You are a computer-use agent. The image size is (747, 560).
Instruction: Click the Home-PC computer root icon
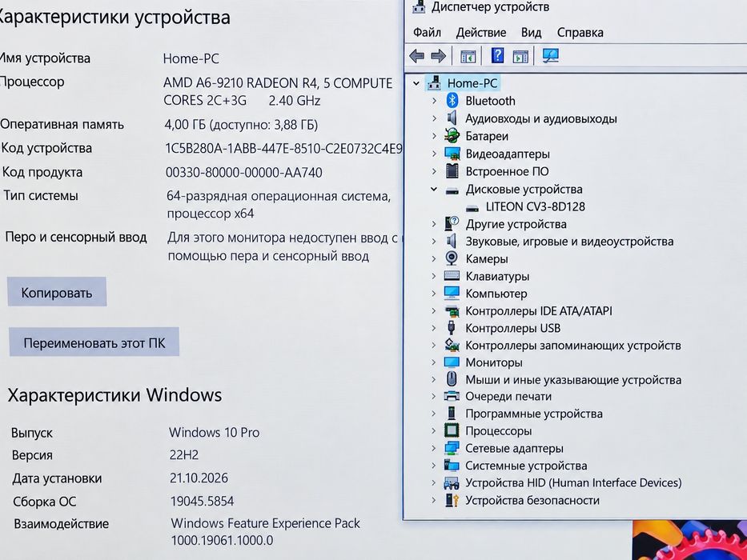tap(434, 82)
